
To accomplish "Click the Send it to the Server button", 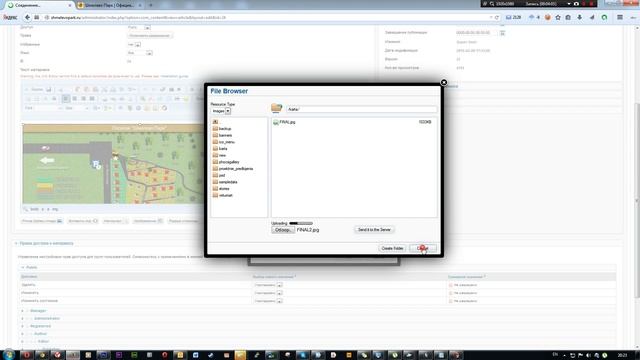I will (374, 230).
